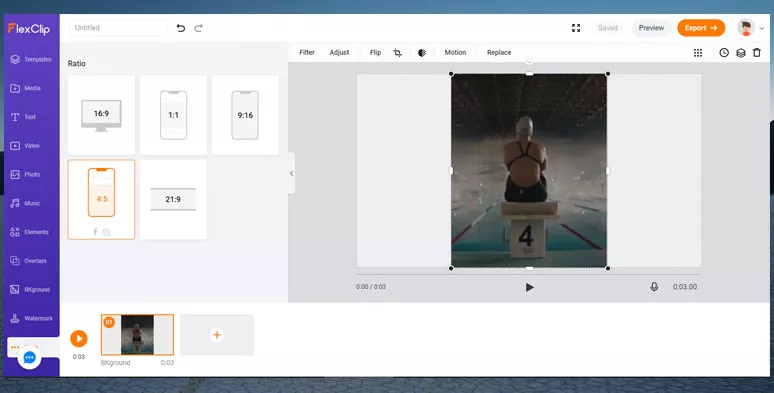This screenshot has height=393, width=774.
Task: Click the more options sidebar item
Action: [x=33, y=347]
